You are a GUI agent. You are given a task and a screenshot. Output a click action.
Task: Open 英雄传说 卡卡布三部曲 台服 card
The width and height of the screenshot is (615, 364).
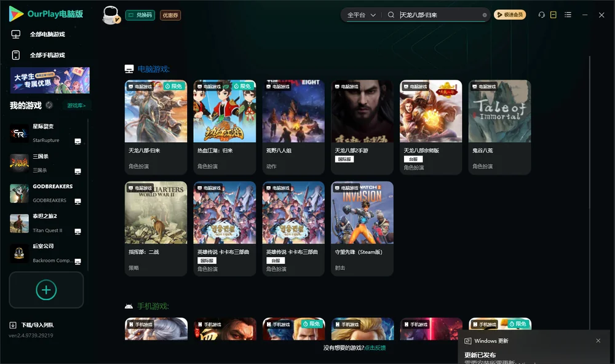tap(293, 229)
